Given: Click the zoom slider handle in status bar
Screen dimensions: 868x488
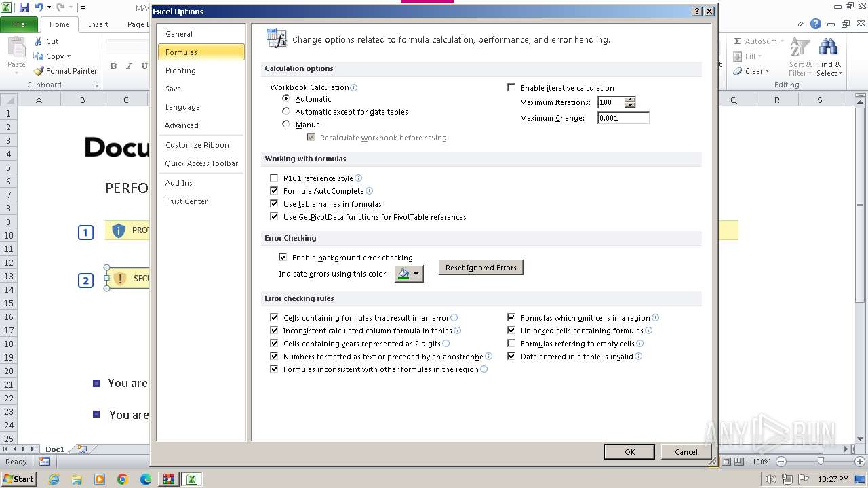Looking at the screenshot, I should point(821,462).
